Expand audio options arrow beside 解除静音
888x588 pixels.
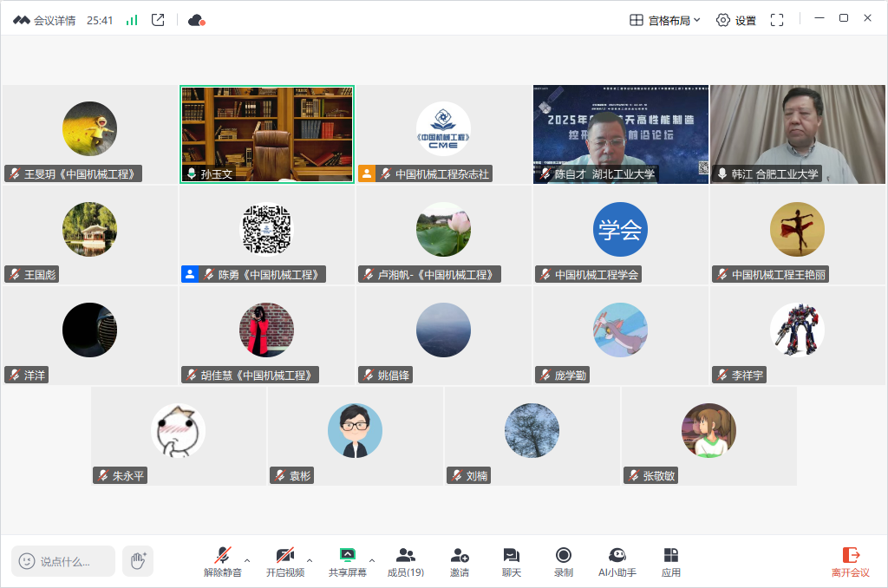(247, 559)
